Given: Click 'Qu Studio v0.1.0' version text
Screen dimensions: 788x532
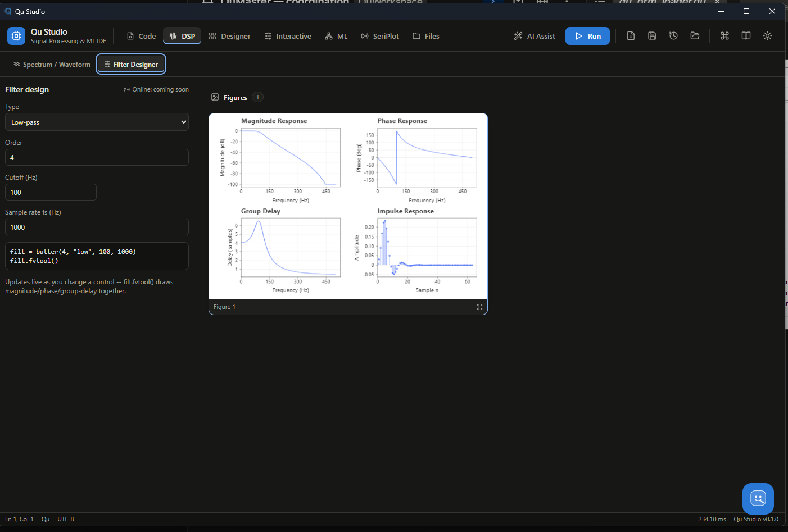Looking at the screenshot, I should tap(756, 519).
